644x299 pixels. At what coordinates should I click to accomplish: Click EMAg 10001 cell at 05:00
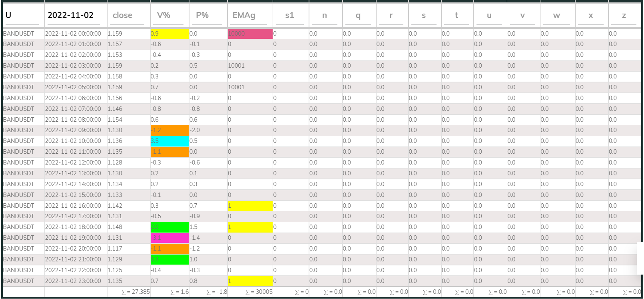click(250, 87)
